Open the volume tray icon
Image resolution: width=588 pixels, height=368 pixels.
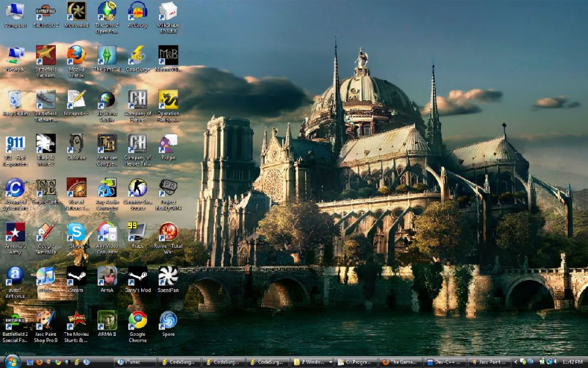(x=556, y=362)
